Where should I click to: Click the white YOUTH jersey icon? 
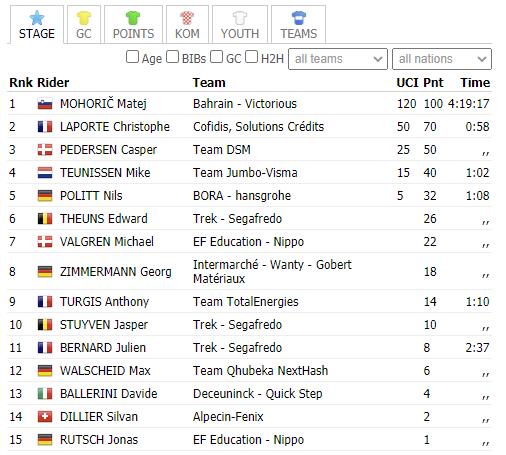240,18
